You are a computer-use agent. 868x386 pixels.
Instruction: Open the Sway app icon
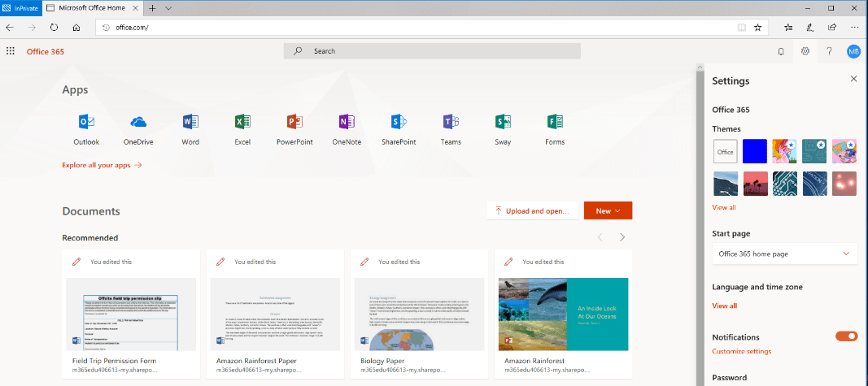(x=503, y=123)
